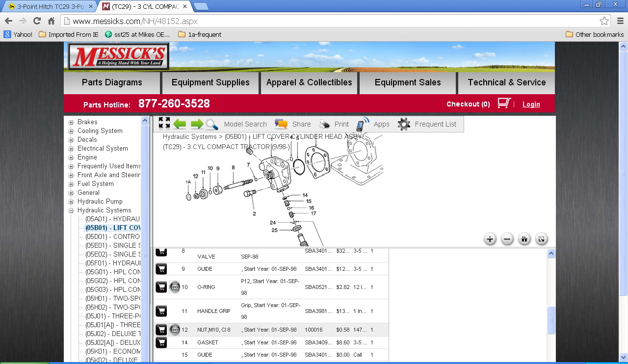
Task: Add item 10 O-RING to cart
Action: [161, 287]
